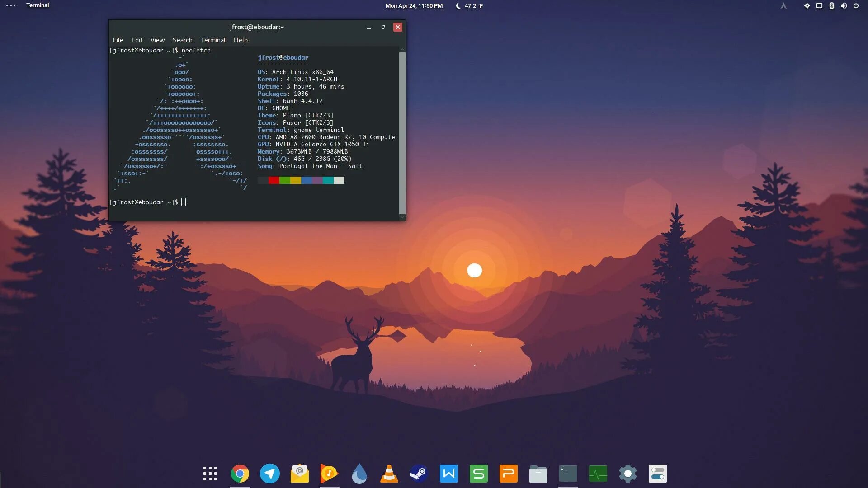Image resolution: width=868 pixels, height=488 pixels.
Task: Click the Terminal icon in the dock
Action: point(568,474)
